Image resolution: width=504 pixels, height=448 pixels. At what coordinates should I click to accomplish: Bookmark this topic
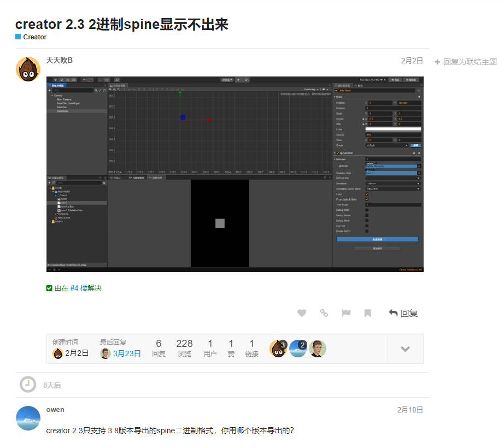(368, 313)
